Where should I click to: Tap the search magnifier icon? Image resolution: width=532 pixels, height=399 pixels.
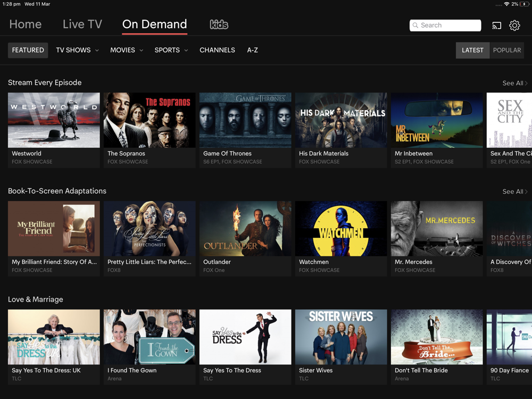[415, 26]
